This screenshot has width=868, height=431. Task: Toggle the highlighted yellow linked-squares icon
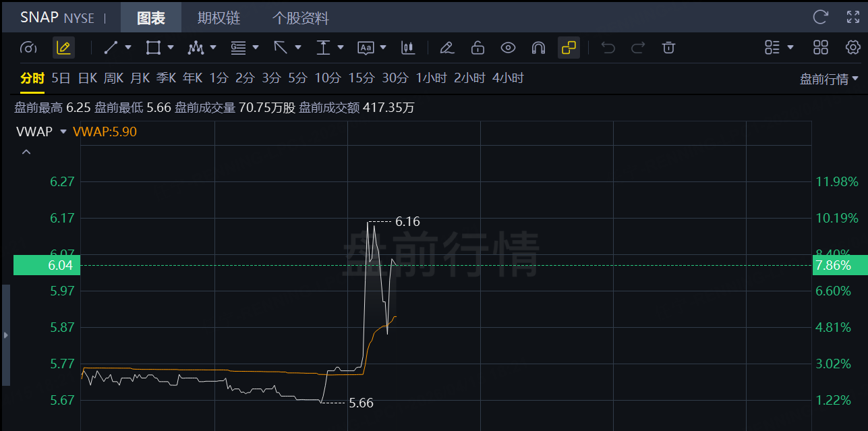click(569, 48)
